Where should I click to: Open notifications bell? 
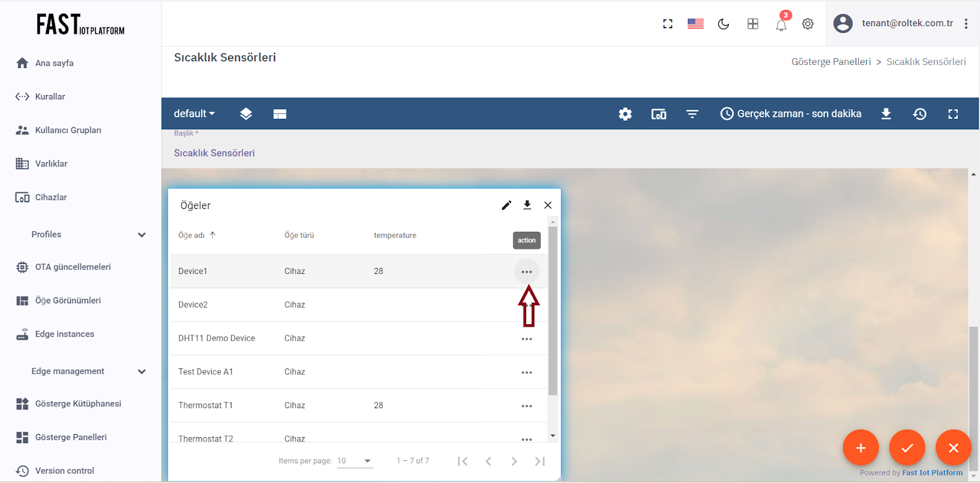click(781, 25)
